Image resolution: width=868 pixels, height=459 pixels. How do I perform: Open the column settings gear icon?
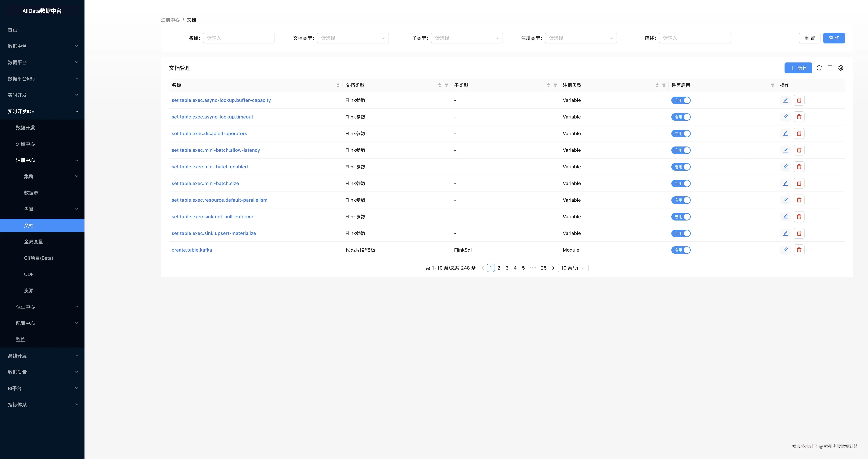tap(841, 68)
